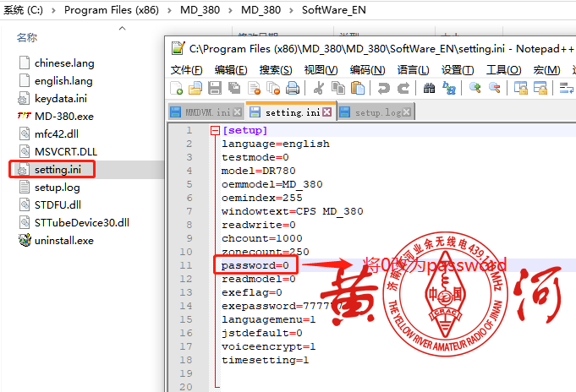Click the Redo arrow icon
The image size is (576, 392).
click(403, 88)
